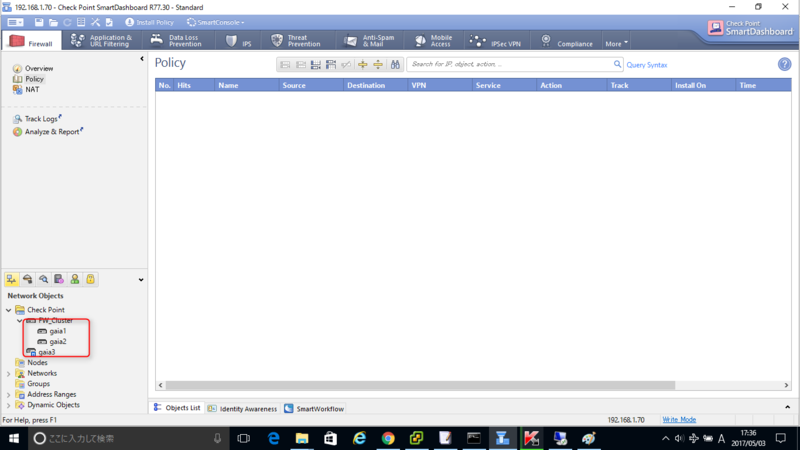Click the binoculars find icon
The width and height of the screenshot is (800, 450).
click(395, 65)
